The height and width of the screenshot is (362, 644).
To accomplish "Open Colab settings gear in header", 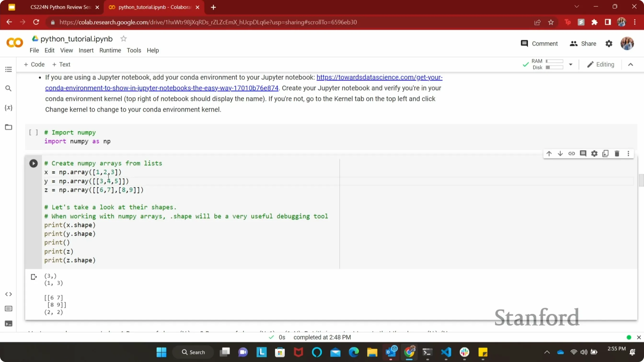I will 609,44.
